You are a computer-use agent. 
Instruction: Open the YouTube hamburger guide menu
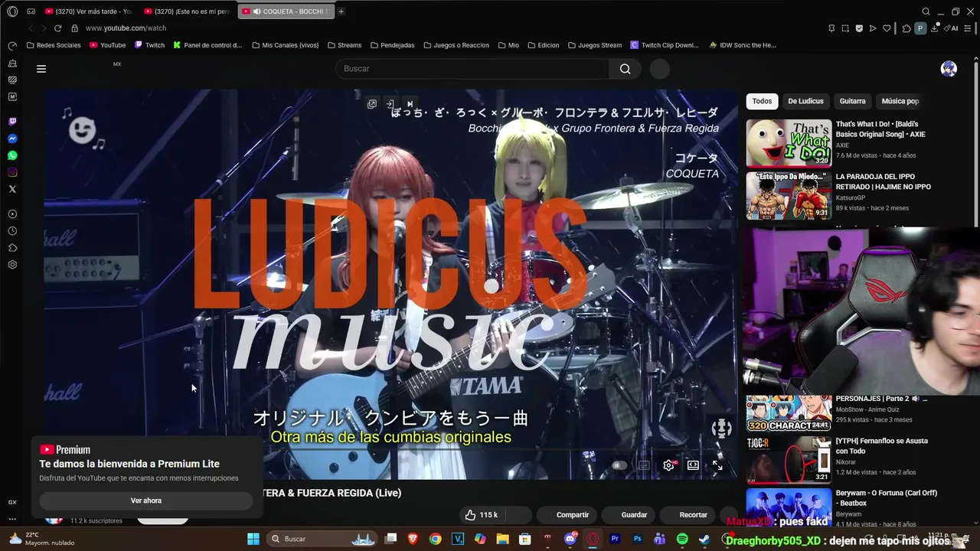coord(41,69)
